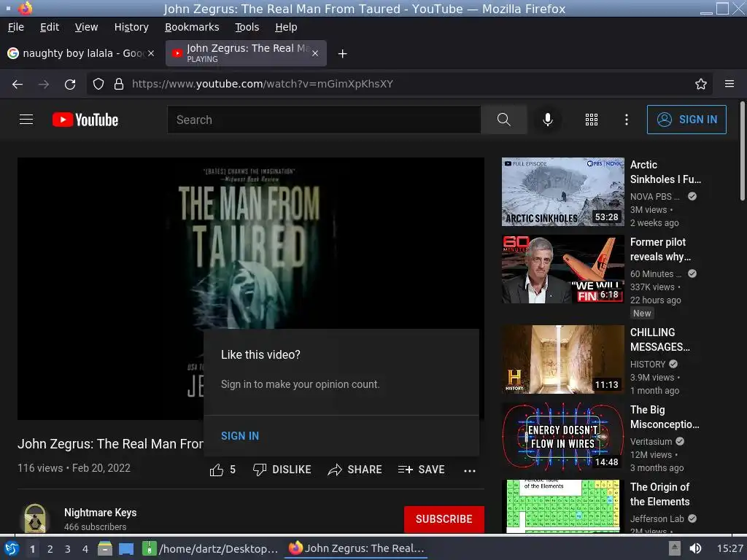747x560 pixels.
Task: Subscribe to Nightmare Keys channel
Action: pyautogui.click(x=444, y=519)
